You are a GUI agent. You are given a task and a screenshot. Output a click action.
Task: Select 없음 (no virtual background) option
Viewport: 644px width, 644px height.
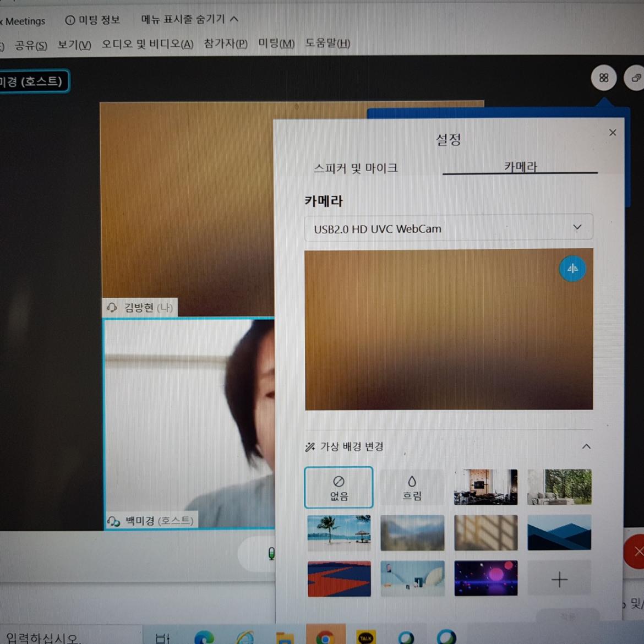[339, 488]
